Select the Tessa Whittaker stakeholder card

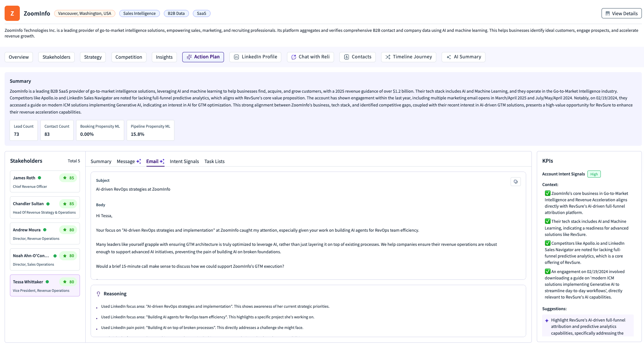pyautogui.click(x=45, y=285)
